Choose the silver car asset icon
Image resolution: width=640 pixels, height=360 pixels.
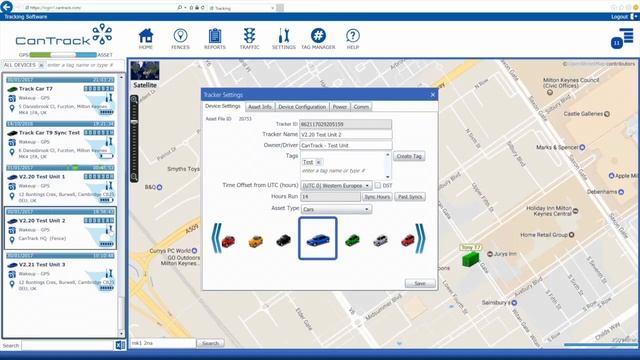coord(380,240)
